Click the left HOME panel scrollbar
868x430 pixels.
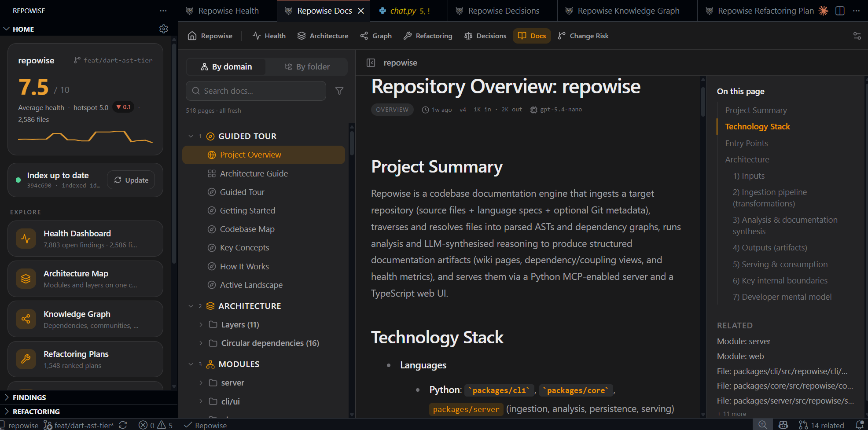(x=174, y=154)
